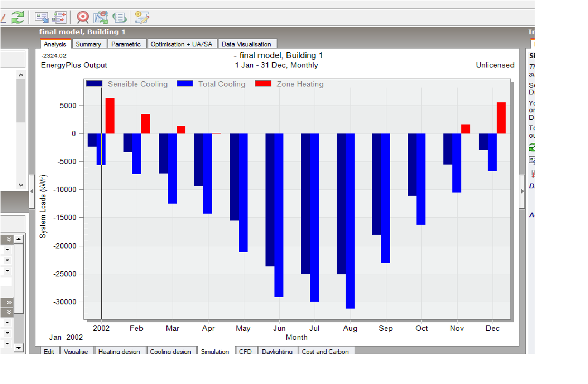Click the "EnergyPlus Output" label
The height and width of the screenshot is (384, 588).
[74, 65]
